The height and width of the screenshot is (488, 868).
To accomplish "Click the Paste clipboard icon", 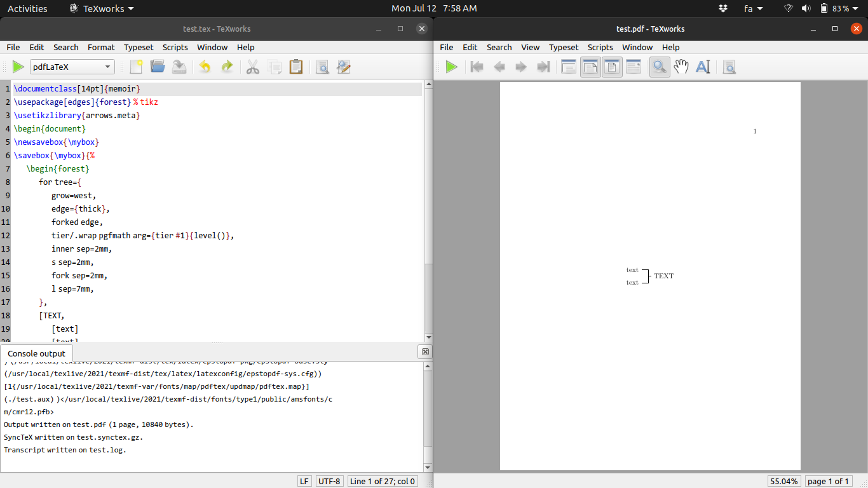I will pos(295,67).
